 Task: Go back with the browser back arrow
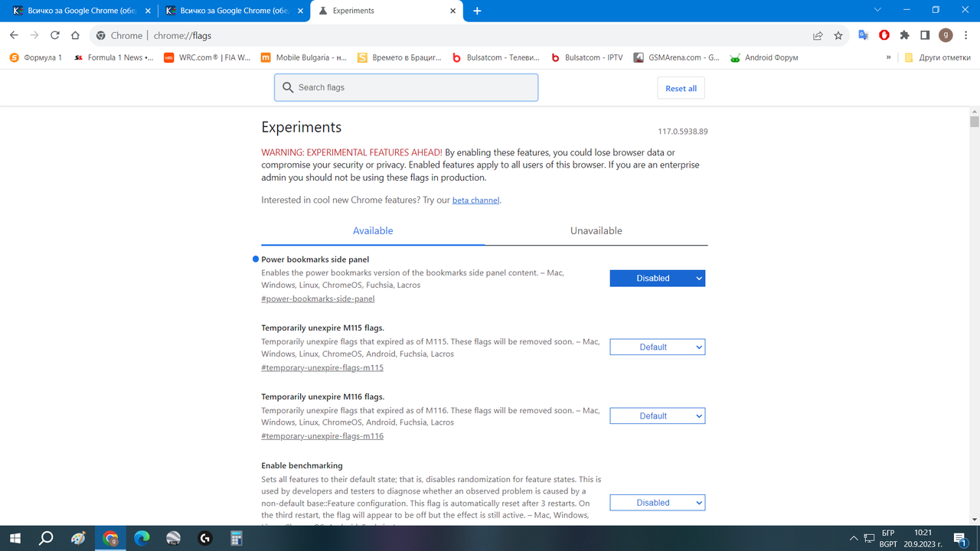14,35
